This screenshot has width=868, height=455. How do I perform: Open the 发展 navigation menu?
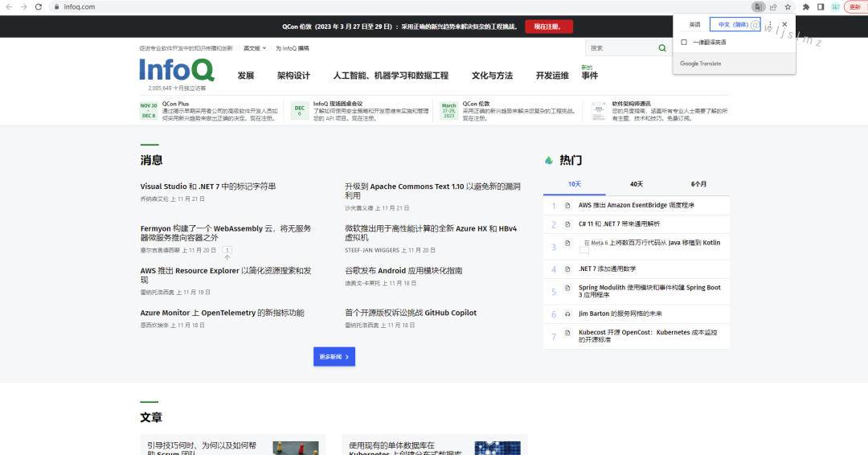click(x=246, y=76)
